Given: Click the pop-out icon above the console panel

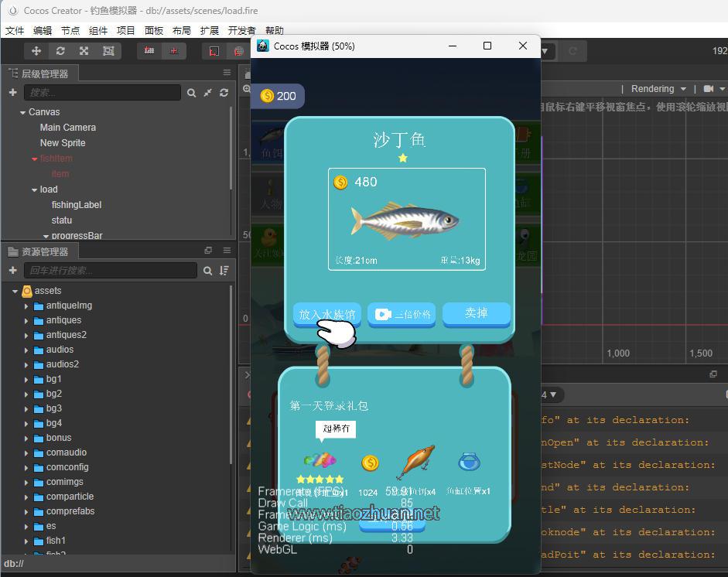Looking at the screenshot, I should point(713,374).
